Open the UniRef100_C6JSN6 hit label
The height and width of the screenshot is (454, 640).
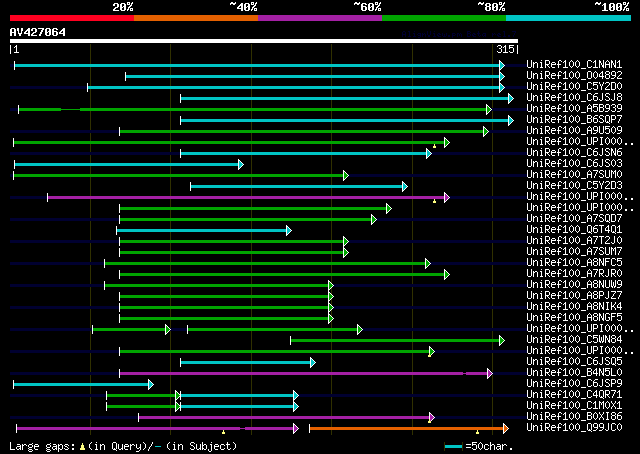point(574,153)
